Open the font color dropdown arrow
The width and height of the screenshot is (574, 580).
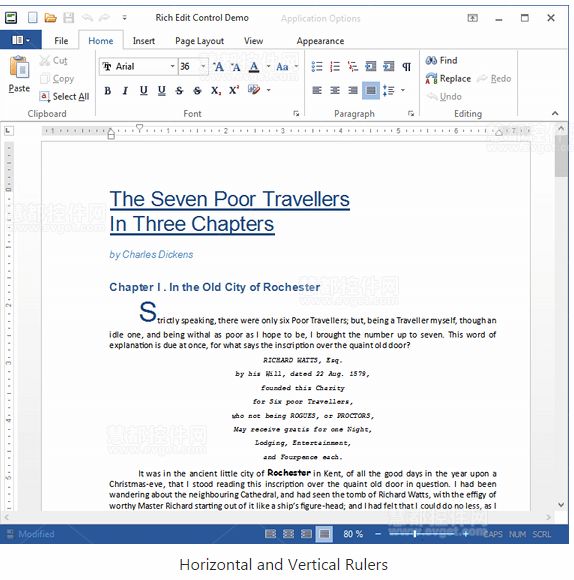tap(269, 67)
